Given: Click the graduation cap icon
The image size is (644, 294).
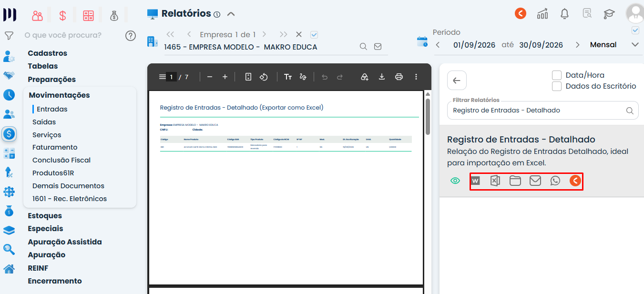Looking at the screenshot, I should tap(609, 14).
